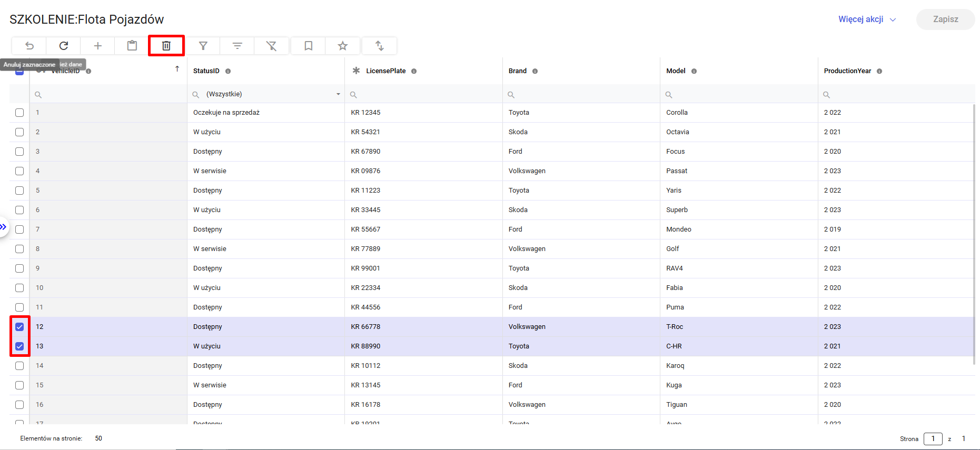This screenshot has width=980, height=450.
Task: Click the Zapisz button
Action: point(945,19)
